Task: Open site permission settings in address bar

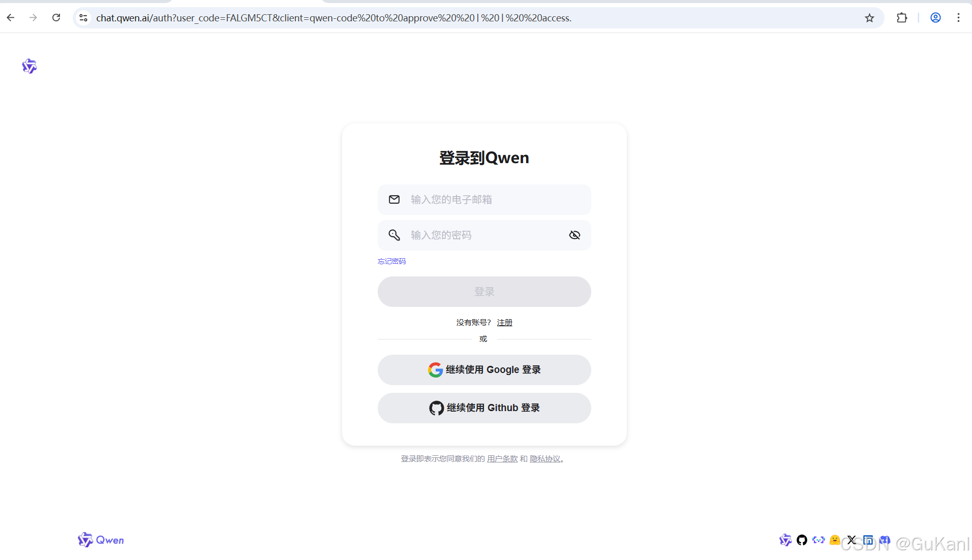Action: click(x=83, y=18)
